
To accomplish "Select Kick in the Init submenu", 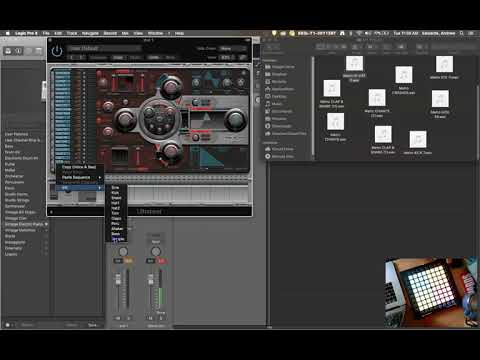I will coord(115,193).
